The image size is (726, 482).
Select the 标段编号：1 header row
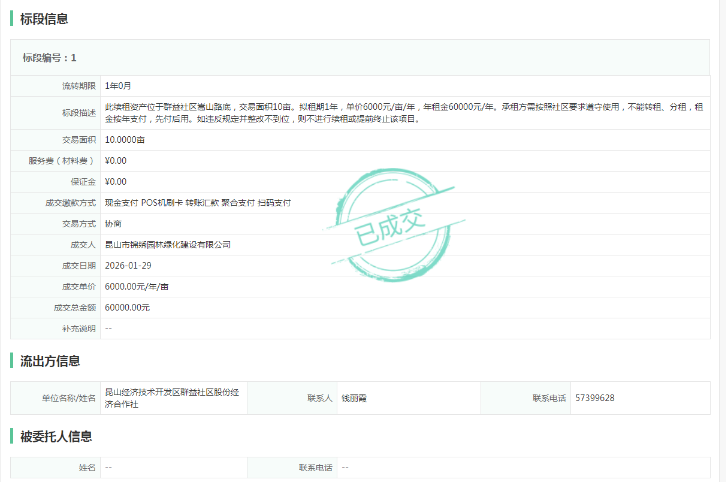50,58
